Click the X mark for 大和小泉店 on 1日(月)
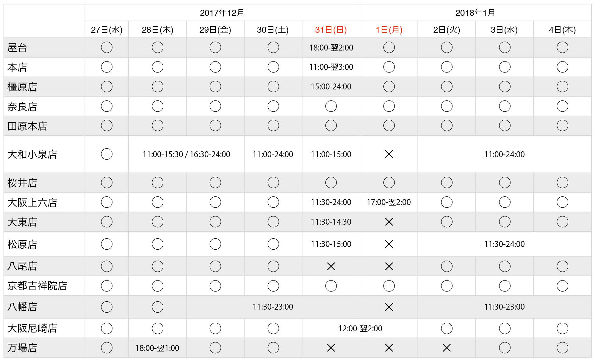595x364 pixels. point(389,154)
